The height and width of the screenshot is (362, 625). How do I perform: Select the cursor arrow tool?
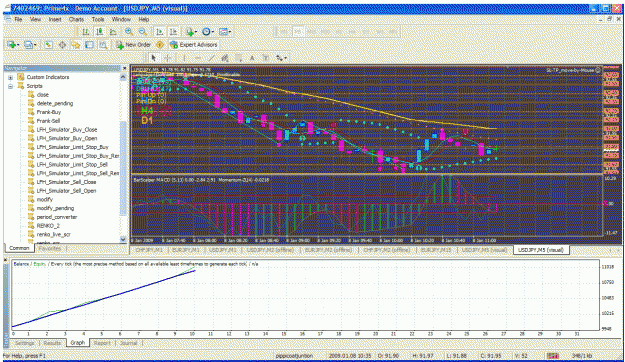(x=154, y=58)
